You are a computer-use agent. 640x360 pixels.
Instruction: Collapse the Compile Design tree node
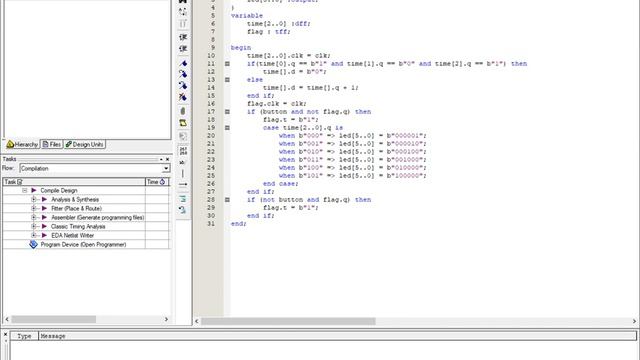(x=24, y=190)
